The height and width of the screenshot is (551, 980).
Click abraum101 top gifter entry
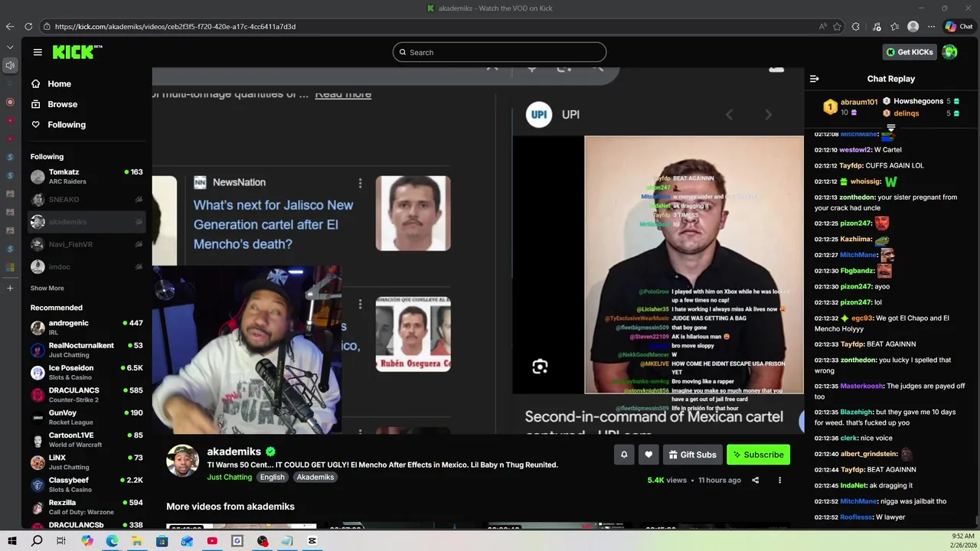point(850,107)
